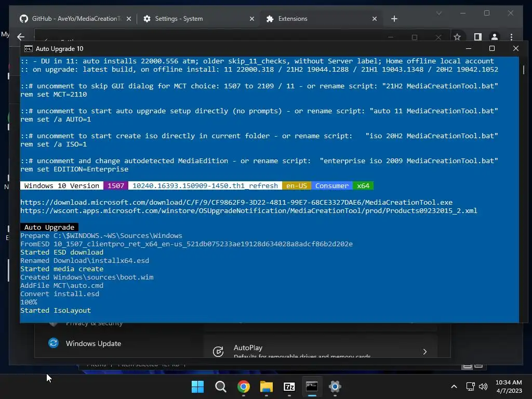532x399 pixels.
Task: Close the Settings - System browser tab
Action: click(x=252, y=19)
